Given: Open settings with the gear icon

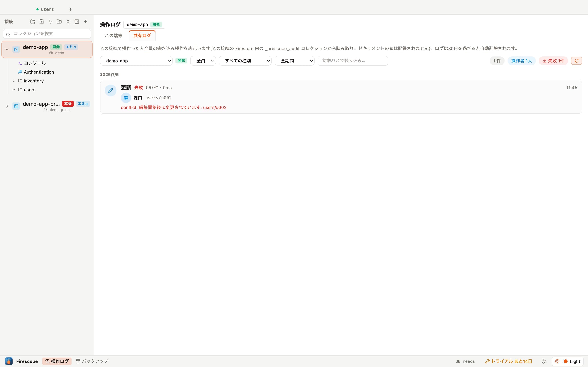Looking at the screenshot, I should pyautogui.click(x=544, y=361).
